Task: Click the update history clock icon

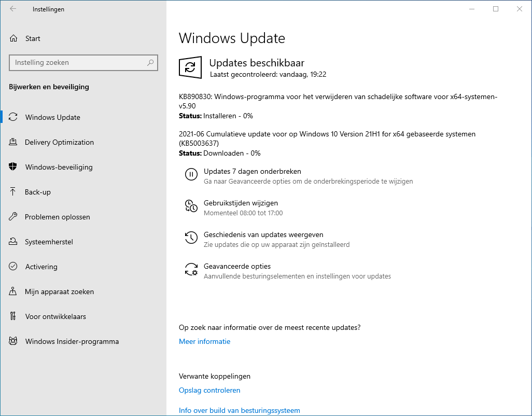Action: [191, 238]
